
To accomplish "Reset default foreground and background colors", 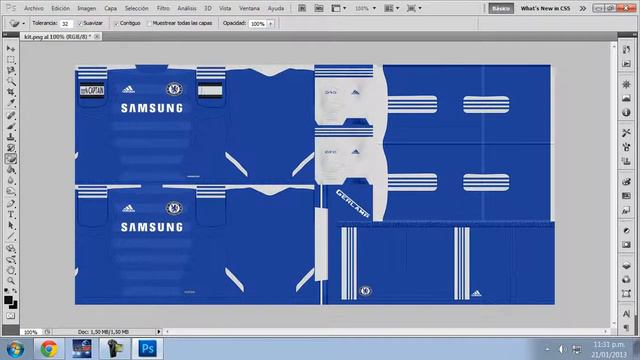I will (6, 291).
